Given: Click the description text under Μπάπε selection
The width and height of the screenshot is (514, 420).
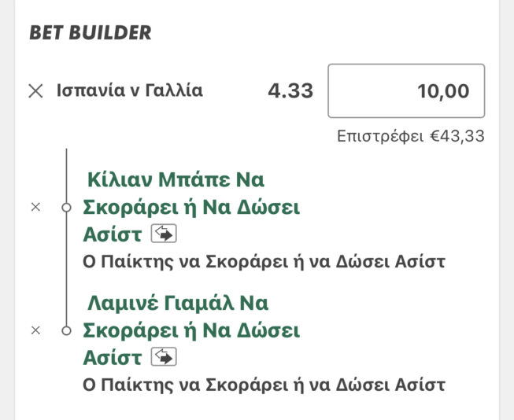Looking at the screenshot, I should tap(264, 262).
